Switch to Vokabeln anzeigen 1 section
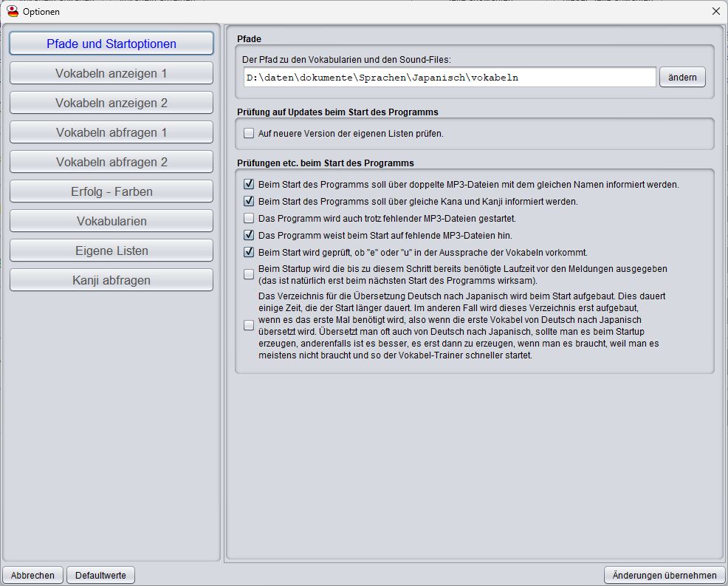 (x=111, y=73)
